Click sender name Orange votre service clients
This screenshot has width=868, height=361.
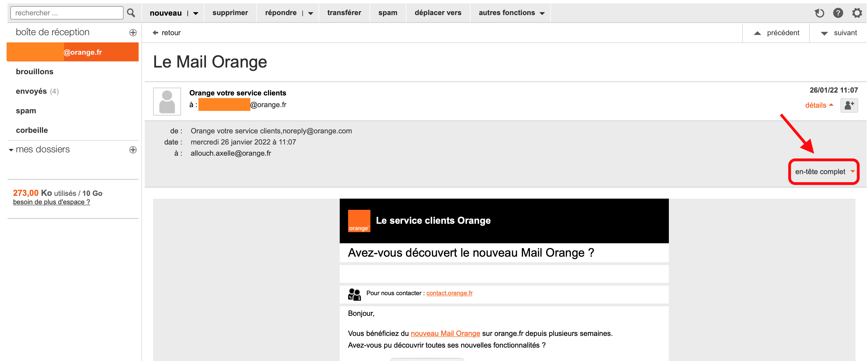[238, 93]
